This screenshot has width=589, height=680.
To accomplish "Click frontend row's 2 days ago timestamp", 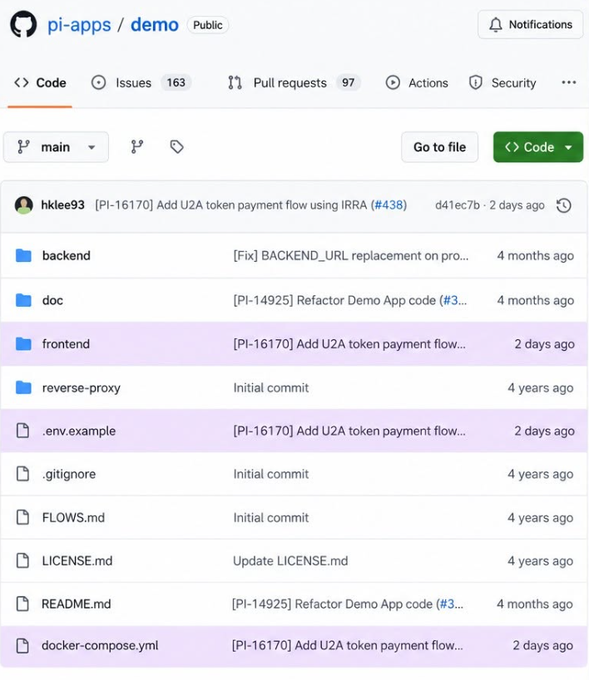I will click(x=544, y=344).
